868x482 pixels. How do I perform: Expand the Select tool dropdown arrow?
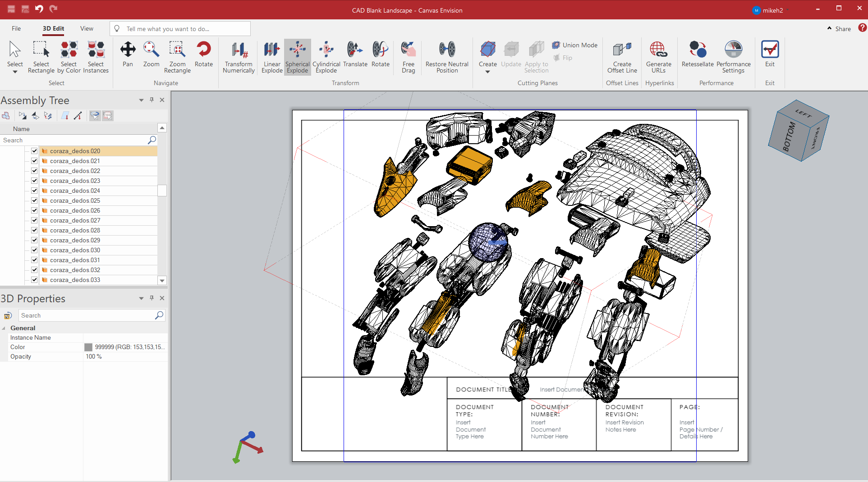coord(15,72)
